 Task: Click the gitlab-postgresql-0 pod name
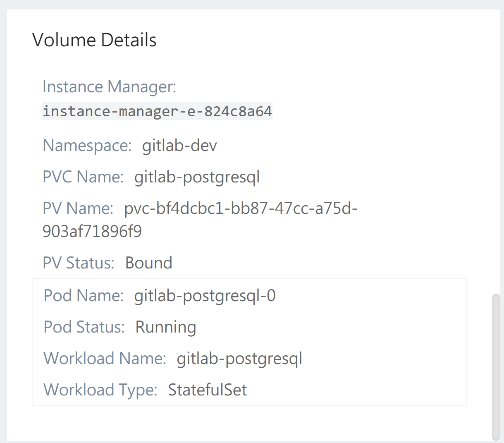(205, 295)
